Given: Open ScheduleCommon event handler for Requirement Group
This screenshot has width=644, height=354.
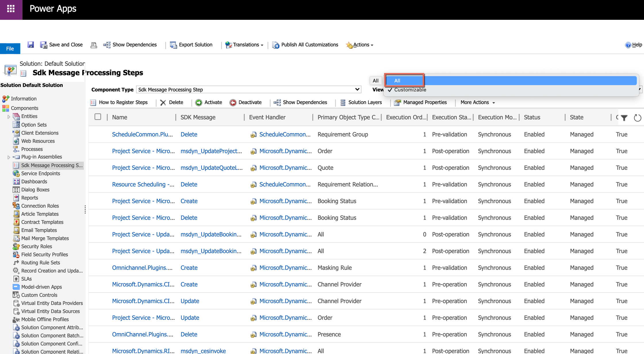Looking at the screenshot, I should point(285,134).
